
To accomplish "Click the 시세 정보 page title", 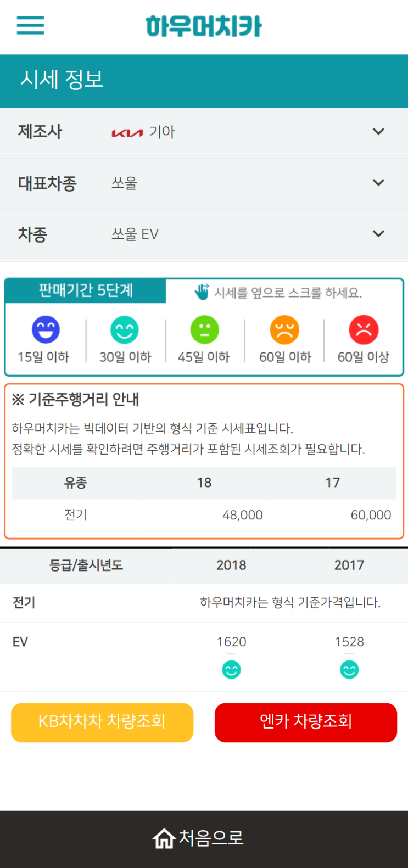I will (x=62, y=80).
